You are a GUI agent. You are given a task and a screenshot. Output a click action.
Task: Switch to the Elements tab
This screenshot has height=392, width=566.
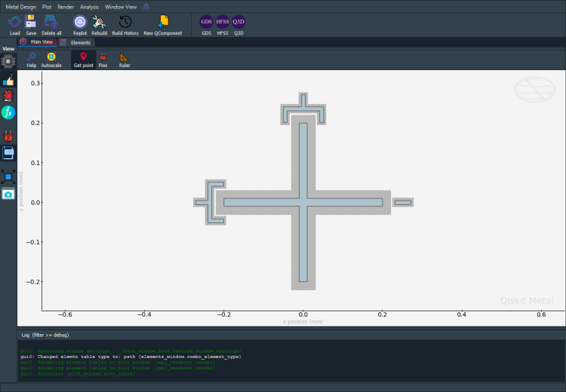[x=76, y=42]
